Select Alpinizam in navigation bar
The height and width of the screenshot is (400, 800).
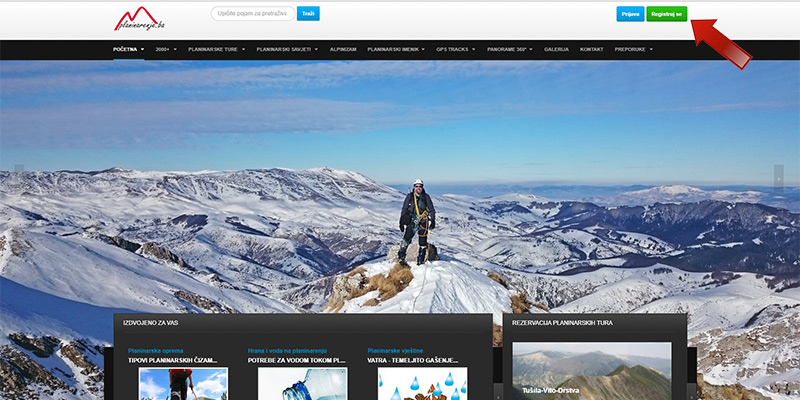(x=343, y=49)
